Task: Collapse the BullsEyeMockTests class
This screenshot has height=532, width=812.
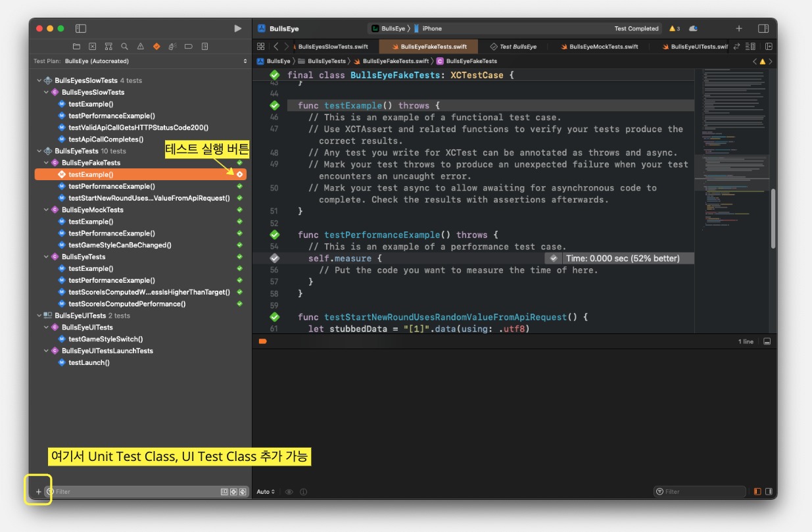Action: point(46,210)
